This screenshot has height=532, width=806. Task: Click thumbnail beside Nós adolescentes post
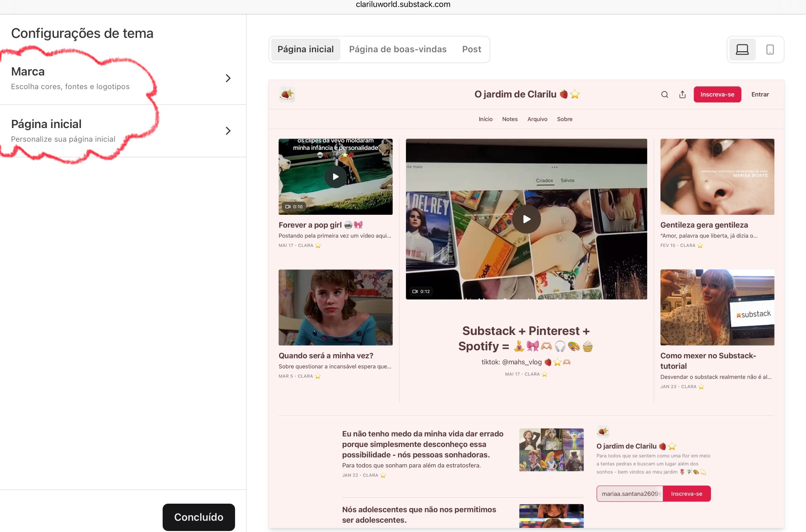click(551, 516)
